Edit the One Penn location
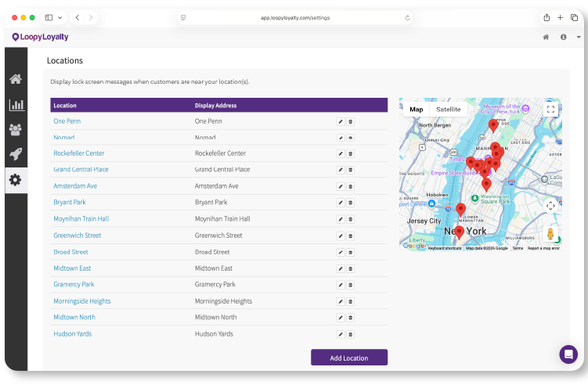The image size is (588, 392). coord(341,121)
